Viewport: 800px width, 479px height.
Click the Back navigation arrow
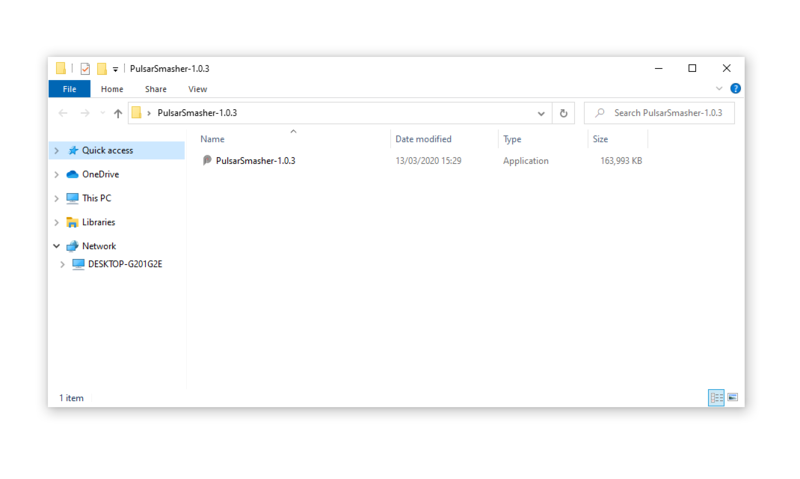coord(63,113)
